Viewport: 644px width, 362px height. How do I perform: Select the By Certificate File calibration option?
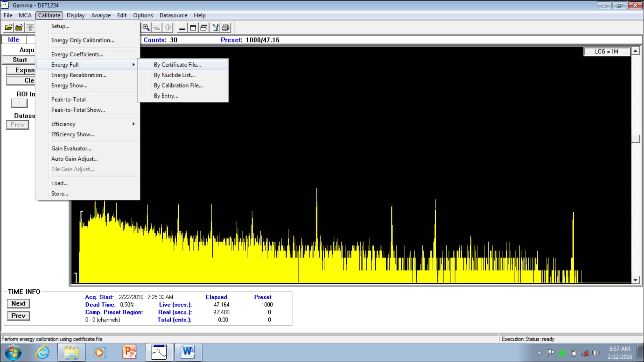(x=177, y=65)
